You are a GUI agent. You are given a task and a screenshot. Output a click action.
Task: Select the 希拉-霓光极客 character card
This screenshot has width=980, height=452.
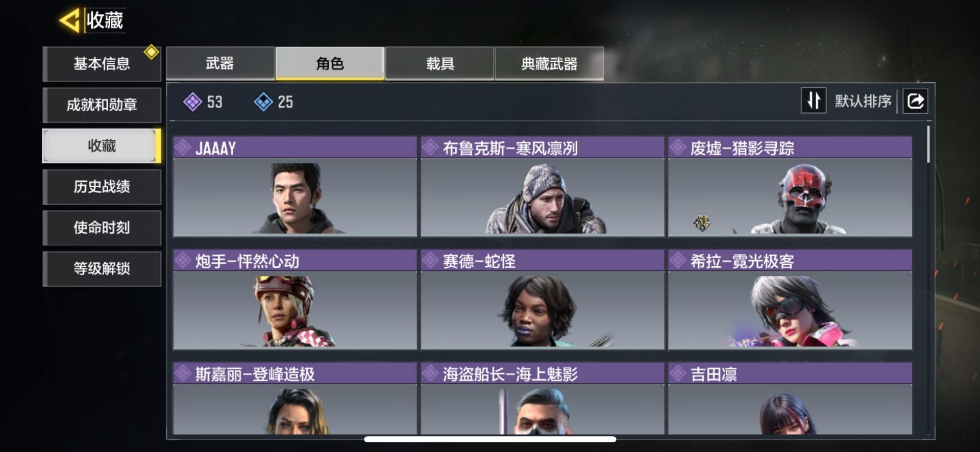click(790, 299)
